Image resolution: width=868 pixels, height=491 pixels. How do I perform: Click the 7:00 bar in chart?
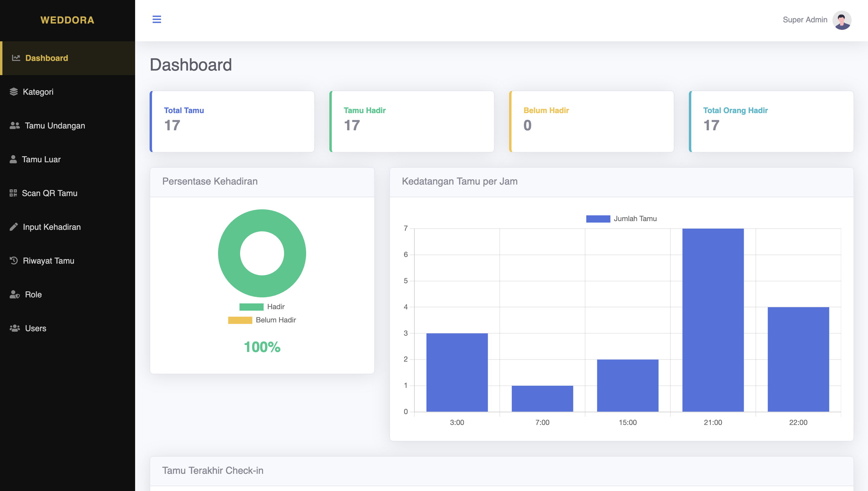[542, 399]
